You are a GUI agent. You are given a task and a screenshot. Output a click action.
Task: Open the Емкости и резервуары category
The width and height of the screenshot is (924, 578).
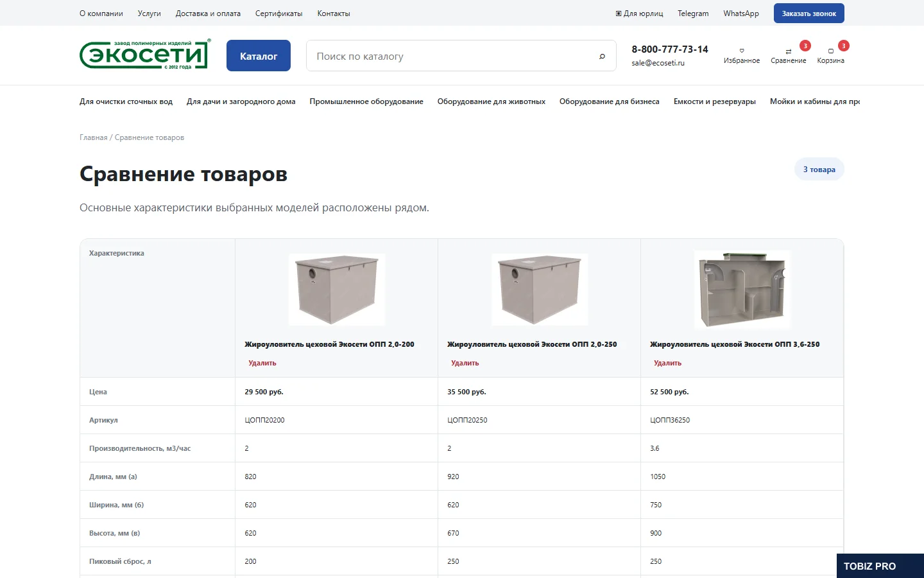[715, 101]
